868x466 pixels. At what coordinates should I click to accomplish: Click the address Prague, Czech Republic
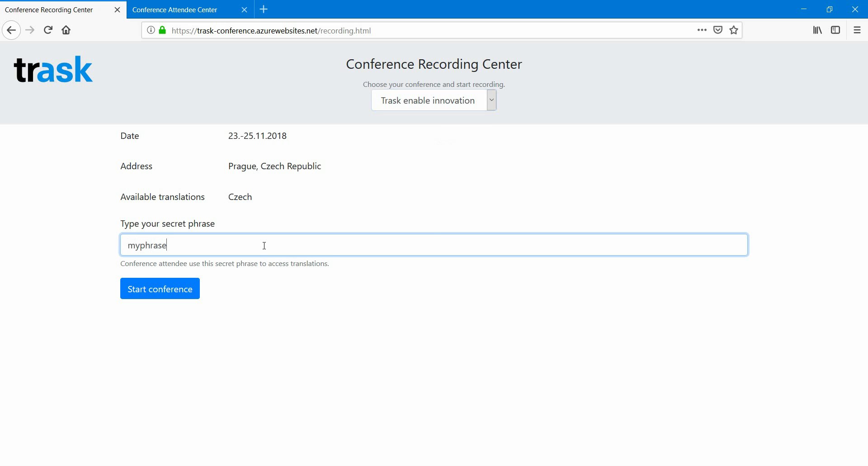(275, 166)
